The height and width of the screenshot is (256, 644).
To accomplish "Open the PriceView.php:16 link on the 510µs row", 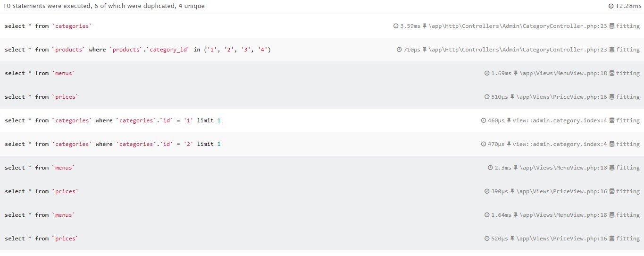I will click(x=561, y=97).
